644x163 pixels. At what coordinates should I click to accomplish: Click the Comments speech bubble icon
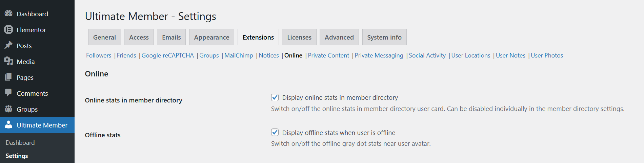(8, 93)
